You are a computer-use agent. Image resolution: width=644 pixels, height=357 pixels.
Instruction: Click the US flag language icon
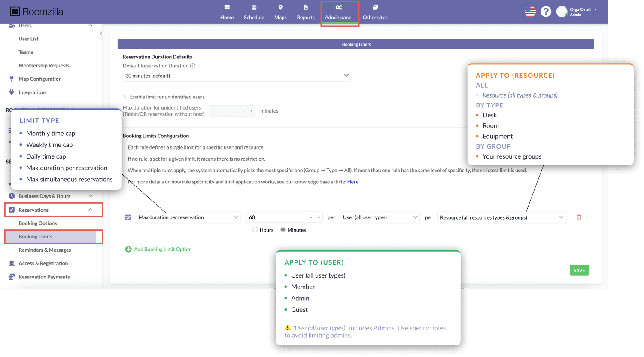pyautogui.click(x=530, y=12)
